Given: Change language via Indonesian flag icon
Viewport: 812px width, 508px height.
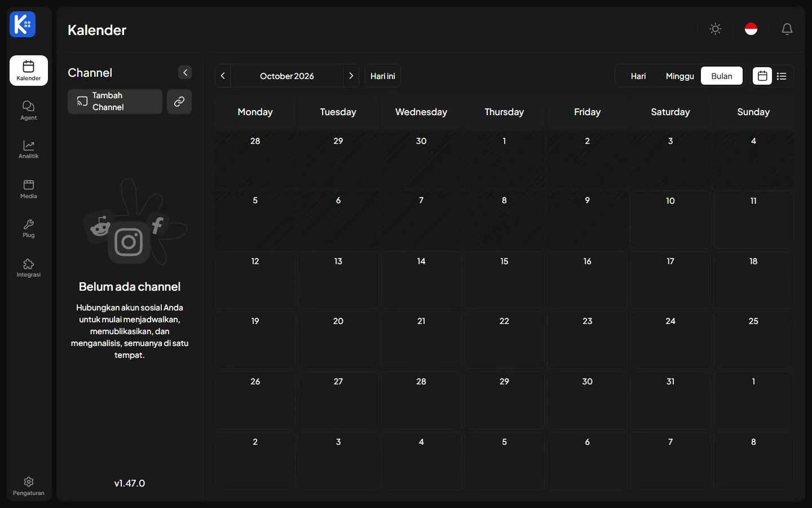Looking at the screenshot, I should click(x=751, y=29).
